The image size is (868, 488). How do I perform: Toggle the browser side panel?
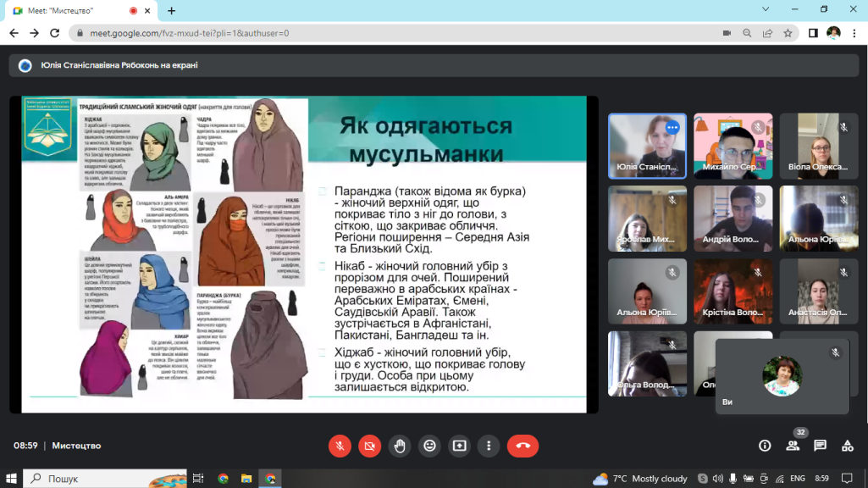[x=813, y=33]
